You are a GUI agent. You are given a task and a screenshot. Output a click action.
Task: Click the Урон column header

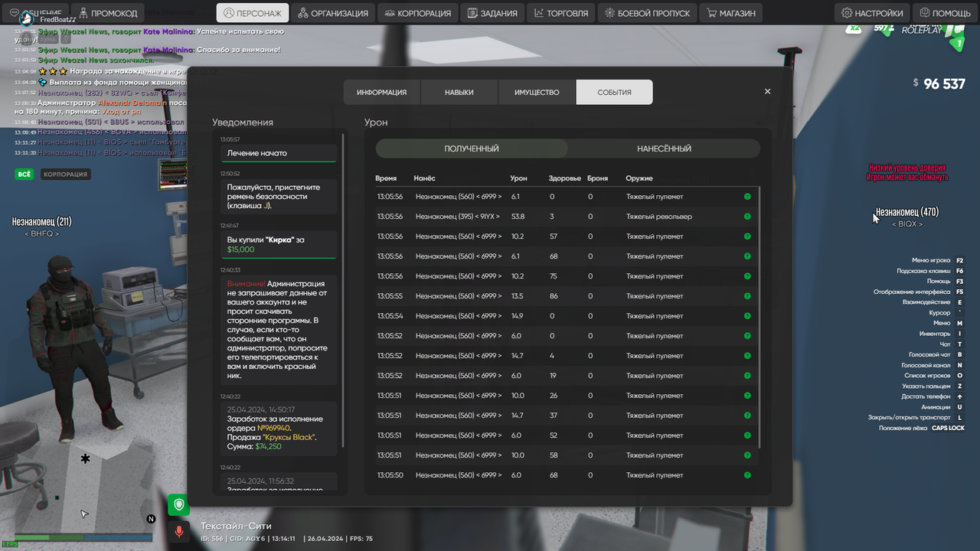(x=518, y=178)
